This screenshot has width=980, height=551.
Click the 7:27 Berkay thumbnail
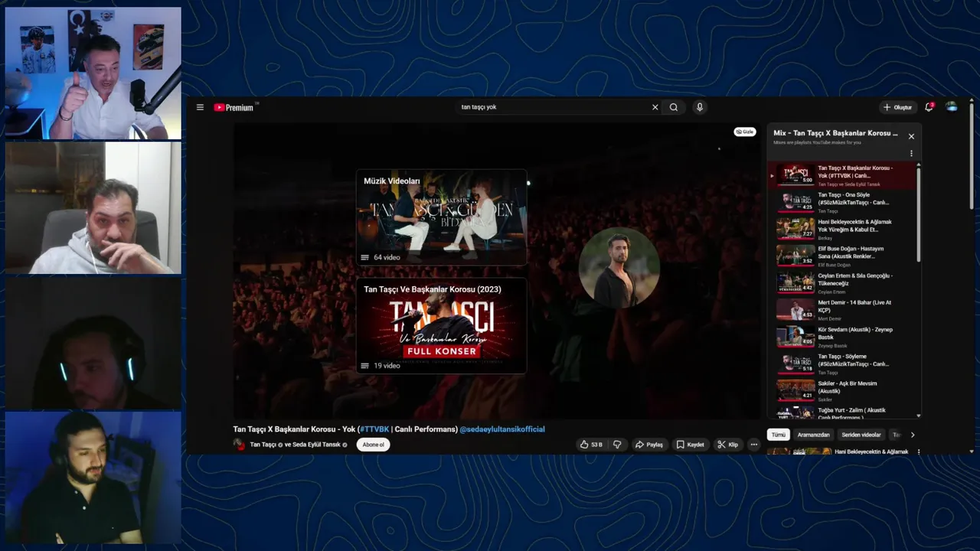795,229
